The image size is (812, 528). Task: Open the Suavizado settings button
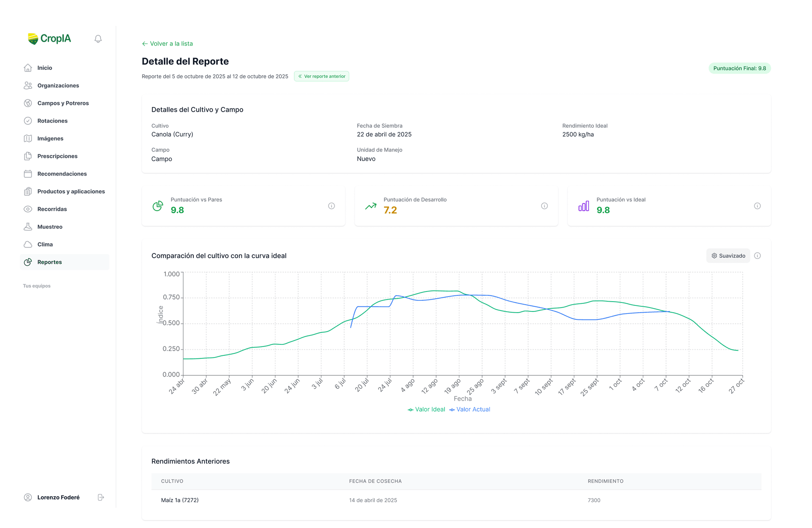point(728,256)
